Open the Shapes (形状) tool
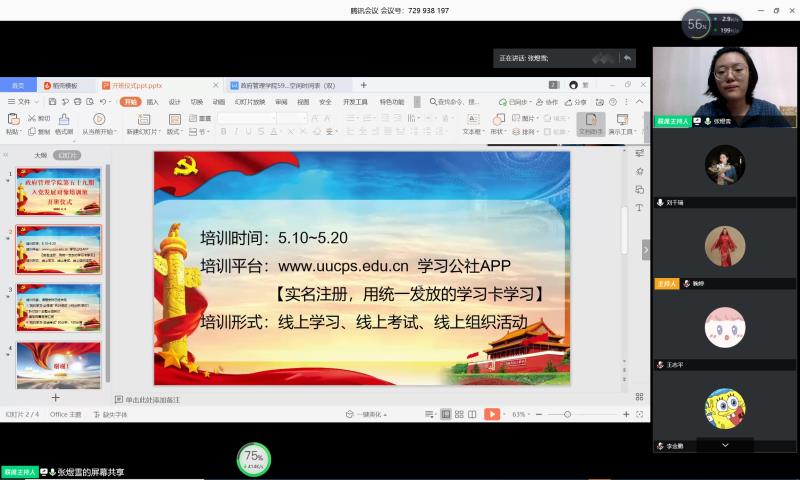 (x=497, y=120)
